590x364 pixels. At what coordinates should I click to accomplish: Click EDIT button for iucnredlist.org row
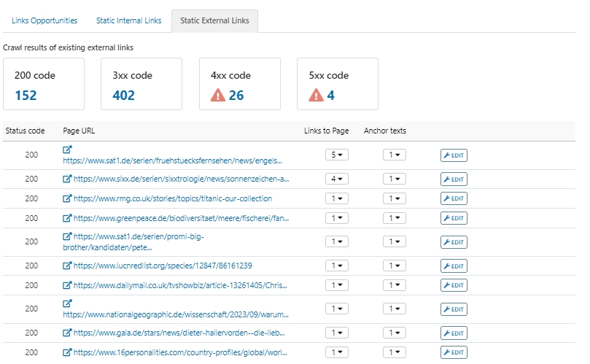pos(454,266)
